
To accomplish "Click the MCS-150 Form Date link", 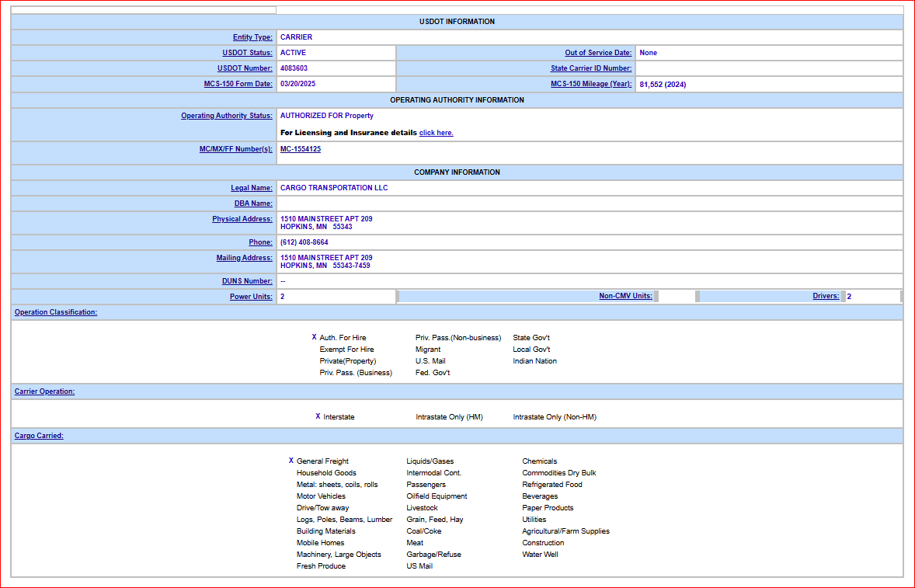I will [238, 84].
